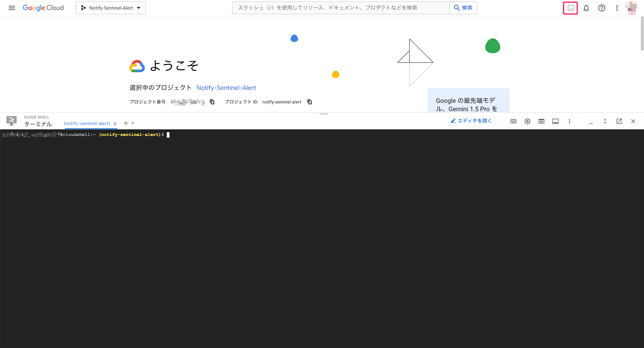Screen dimensions: 644x348
Task: Click the 検索 search button
Action: pos(463,8)
